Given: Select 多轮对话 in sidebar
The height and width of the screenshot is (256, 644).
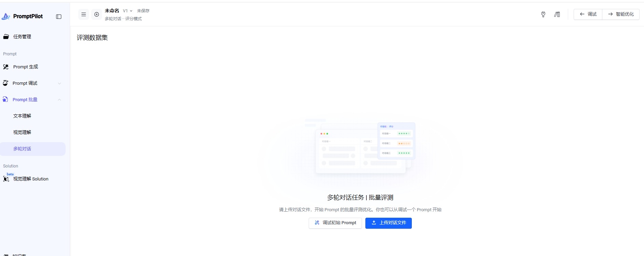Looking at the screenshot, I should click(33, 149).
